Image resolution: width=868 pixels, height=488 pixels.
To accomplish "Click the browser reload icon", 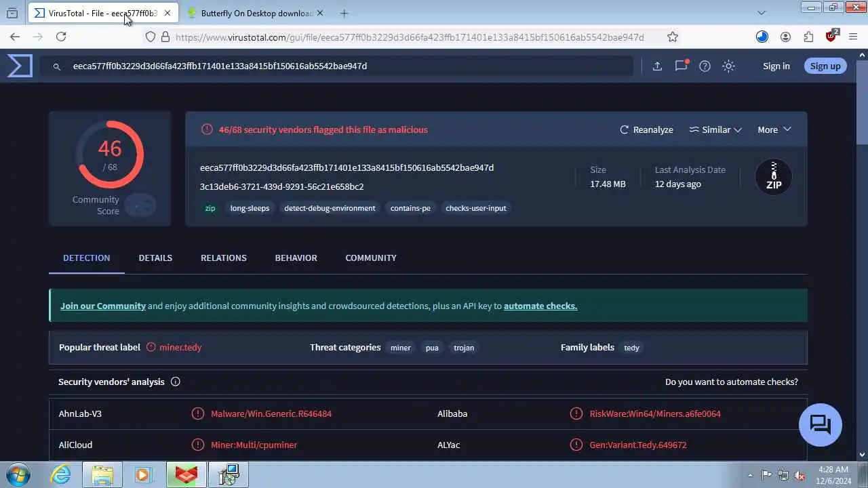I will click(61, 37).
